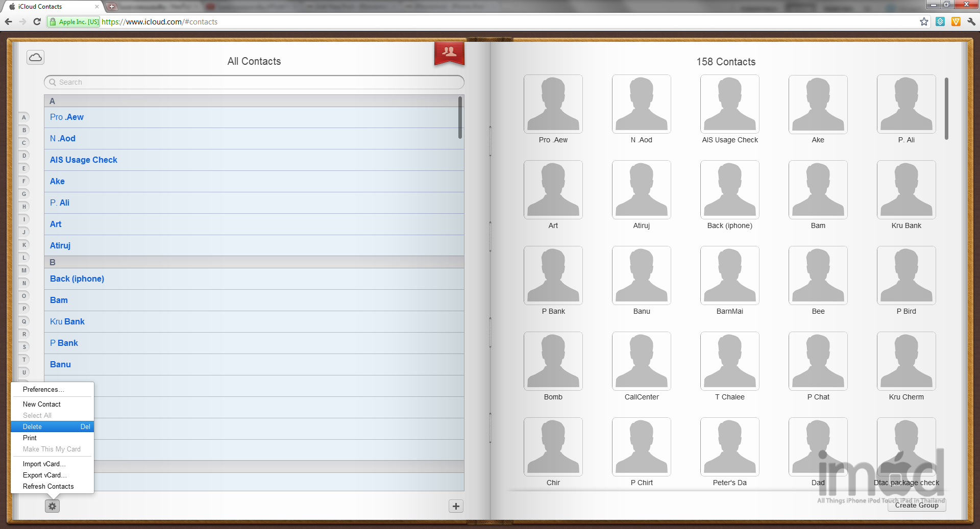The image size is (980, 529).
Task: Open the Chrome wrench menu
Action: [971, 21]
